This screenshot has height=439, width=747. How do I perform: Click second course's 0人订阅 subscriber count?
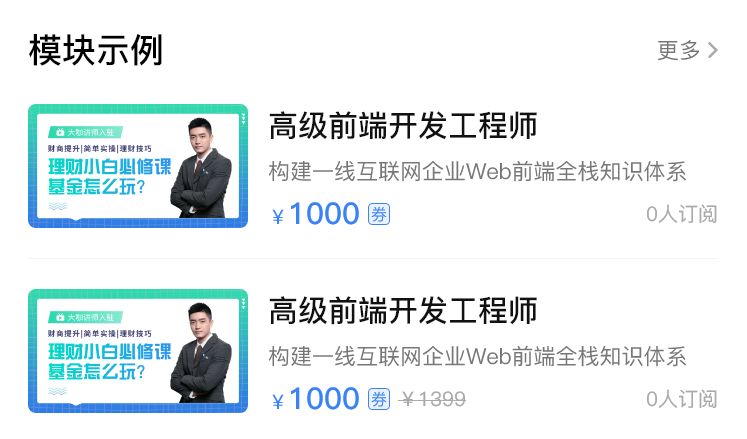[682, 399]
